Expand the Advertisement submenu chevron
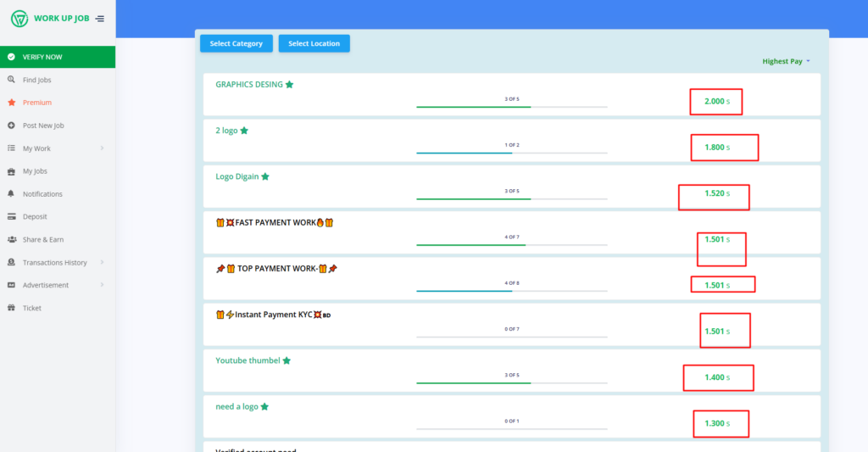 tap(102, 285)
